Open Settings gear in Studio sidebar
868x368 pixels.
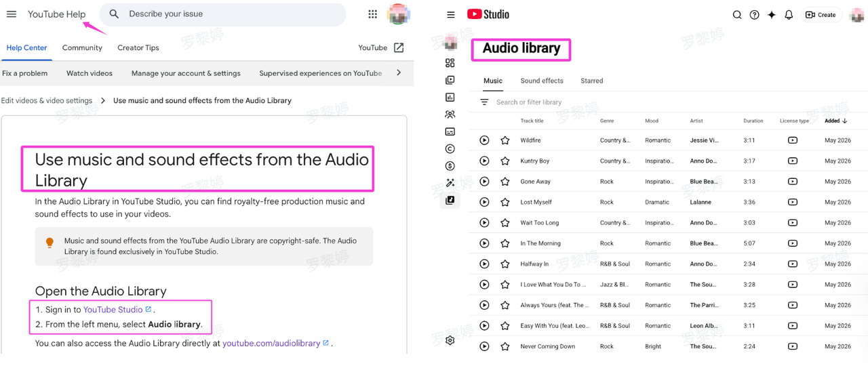[450, 340]
